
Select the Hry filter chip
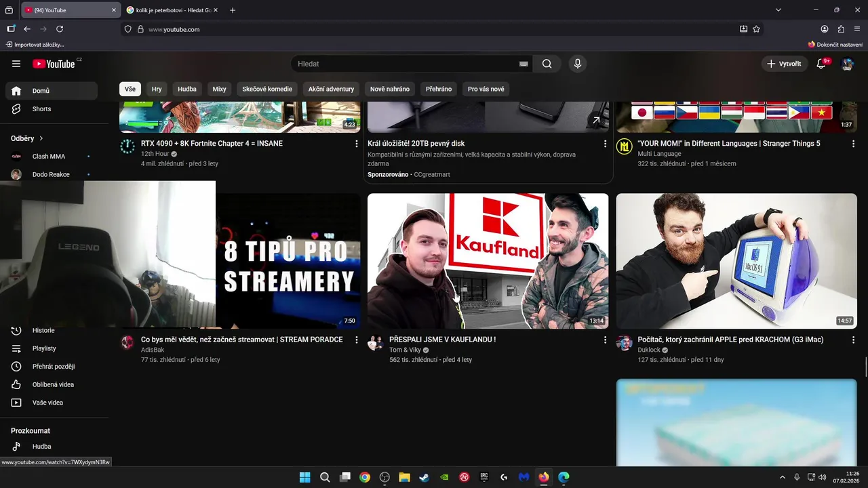point(157,89)
